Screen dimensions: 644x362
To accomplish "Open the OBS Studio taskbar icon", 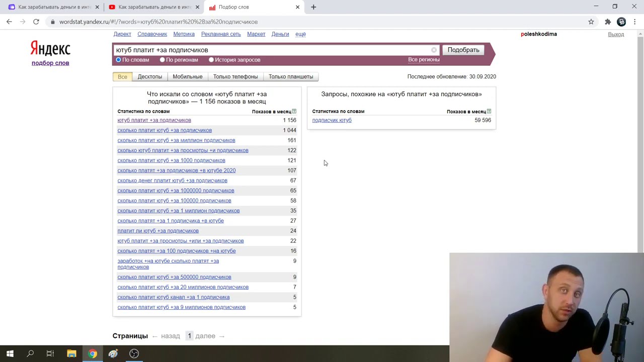I will click(134, 353).
